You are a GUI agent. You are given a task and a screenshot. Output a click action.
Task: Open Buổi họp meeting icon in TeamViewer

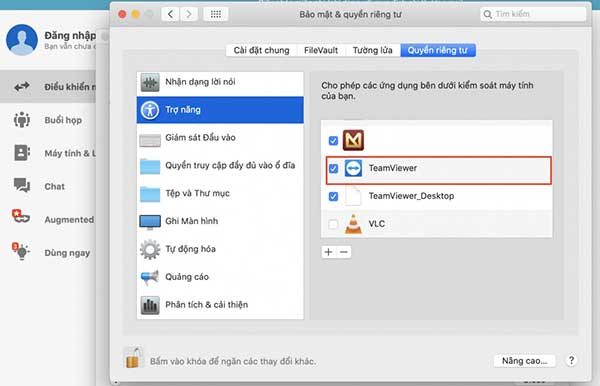[22, 120]
